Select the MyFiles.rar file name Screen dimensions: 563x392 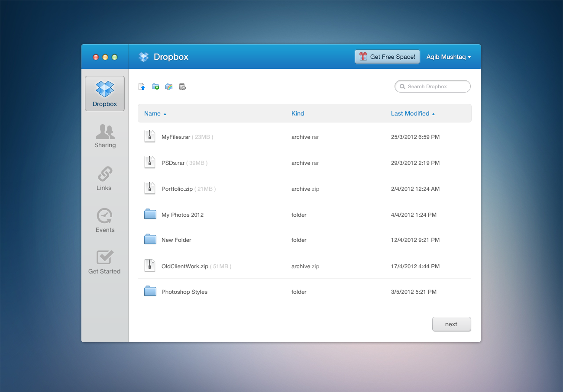[x=176, y=137]
